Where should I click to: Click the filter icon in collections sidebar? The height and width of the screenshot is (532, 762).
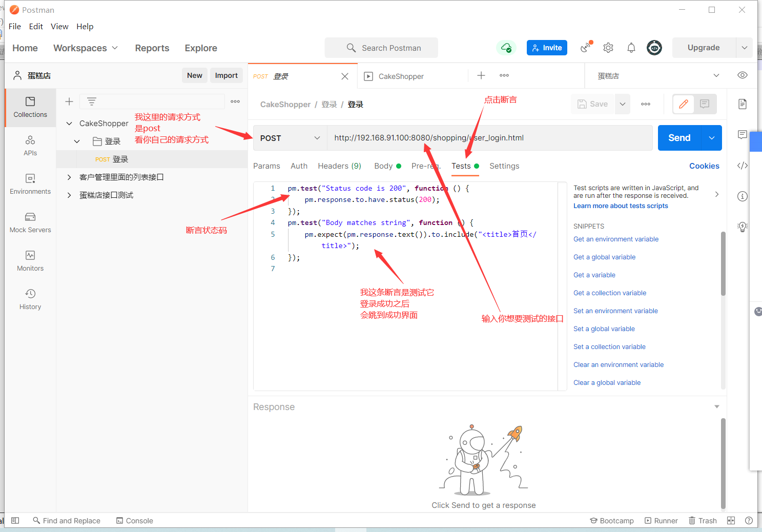coord(92,101)
